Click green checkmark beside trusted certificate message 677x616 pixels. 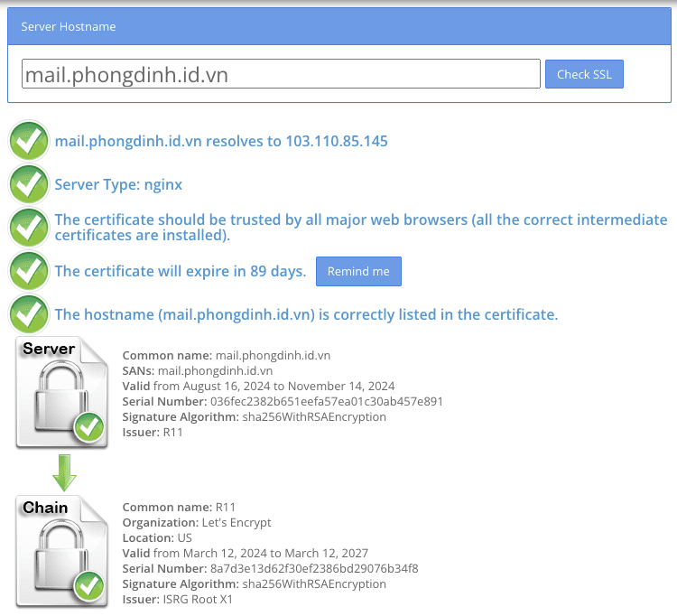click(29, 228)
